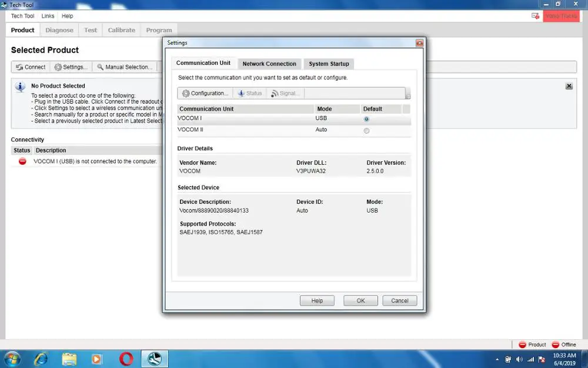Open the Links menu

click(48, 16)
